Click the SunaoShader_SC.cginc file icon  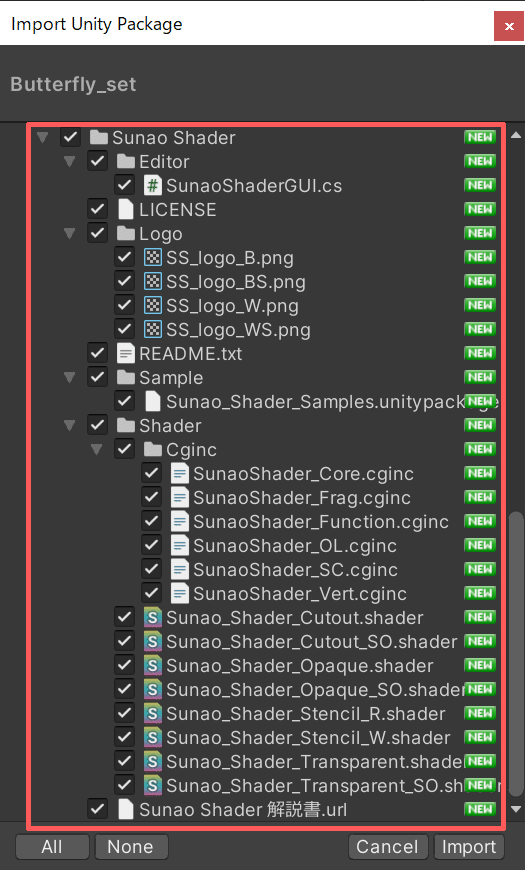[x=180, y=569]
